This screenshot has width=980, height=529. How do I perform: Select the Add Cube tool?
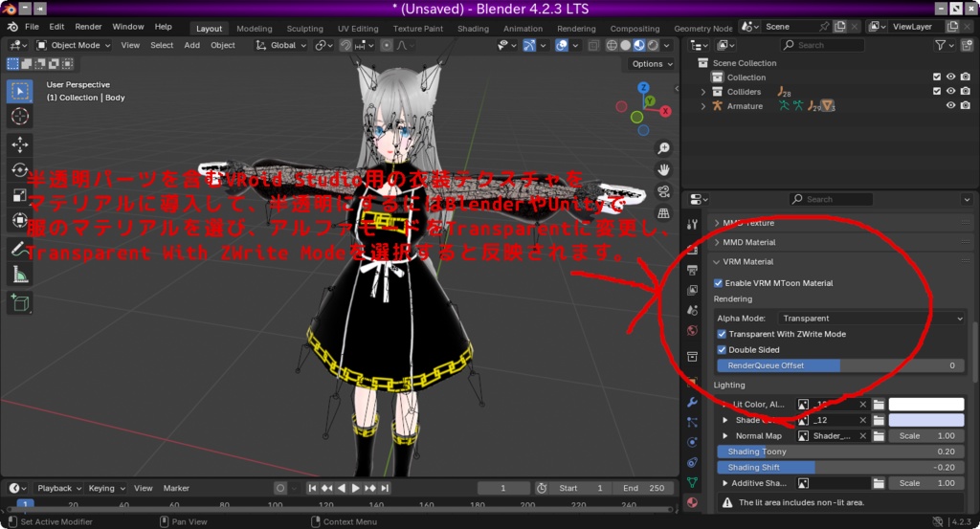(x=20, y=303)
